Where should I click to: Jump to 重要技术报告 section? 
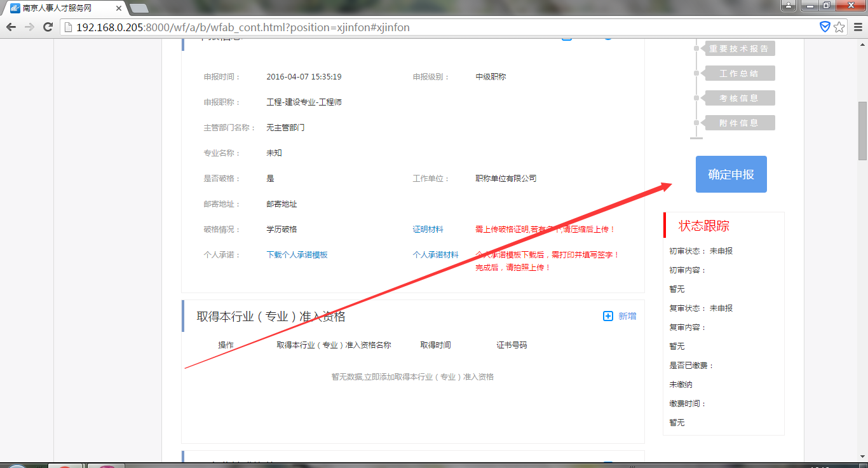click(739, 49)
